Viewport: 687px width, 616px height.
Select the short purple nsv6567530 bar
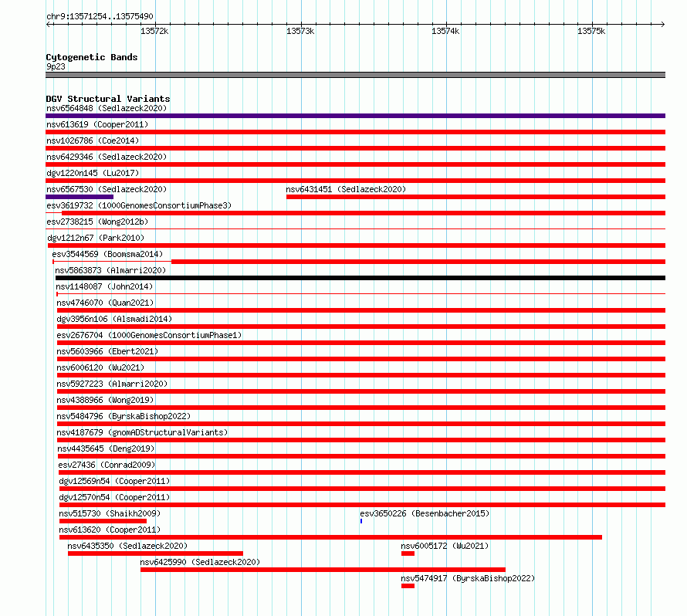[x=80, y=197]
